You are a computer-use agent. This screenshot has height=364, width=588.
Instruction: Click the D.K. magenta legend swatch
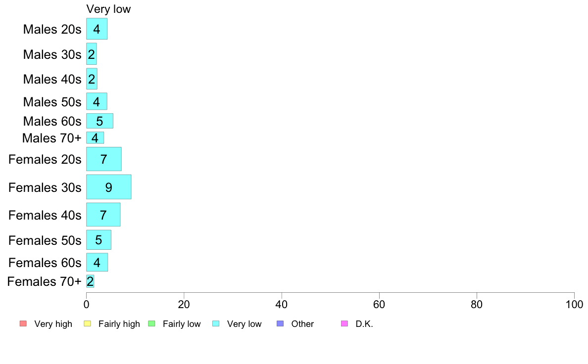[344, 323]
